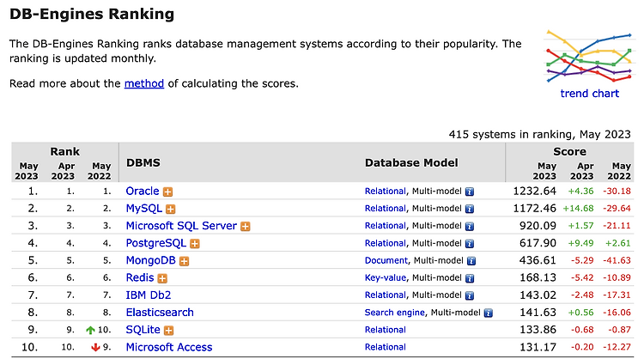Image resolution: width=644 pixels, height=359 pixels.
Task: Open the MongoDB link
Action: 151,260
